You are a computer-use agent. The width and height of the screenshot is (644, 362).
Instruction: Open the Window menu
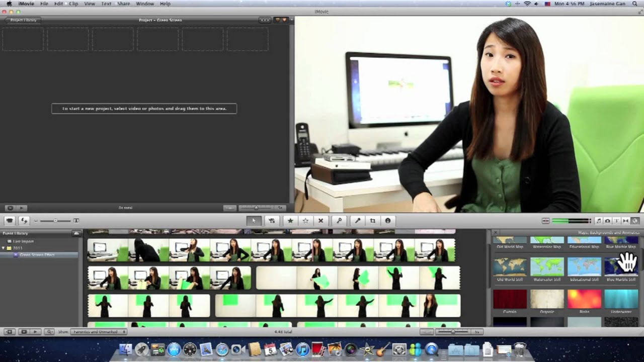click(145, 4)
